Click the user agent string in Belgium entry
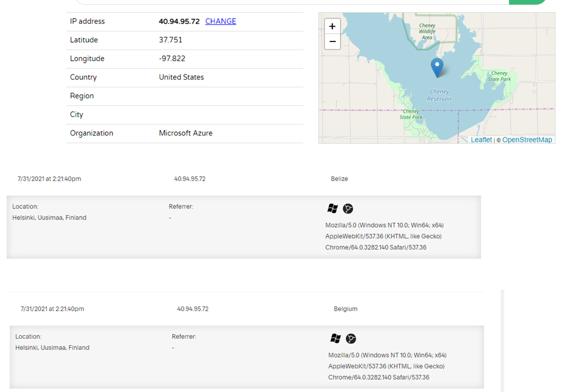This screenshot has height=392, width=568. [387, 366]
